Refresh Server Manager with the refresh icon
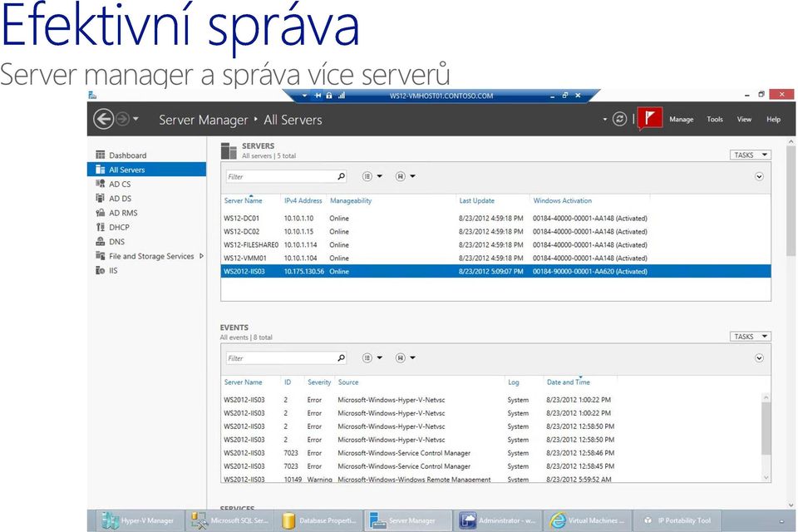 click(x=619, y=119)
